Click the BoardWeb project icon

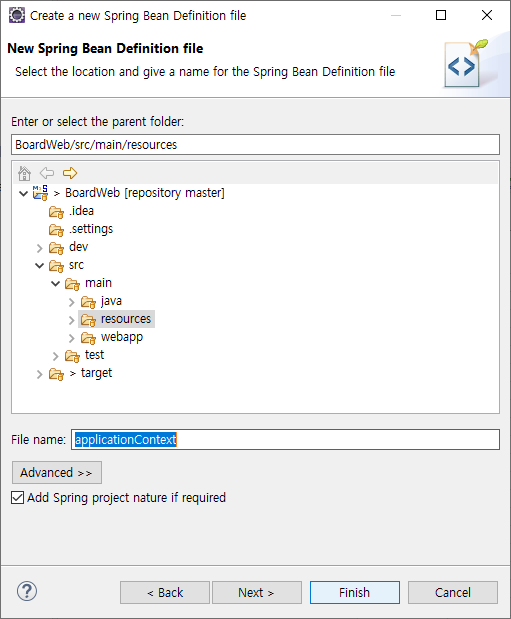tap(40, 193)
